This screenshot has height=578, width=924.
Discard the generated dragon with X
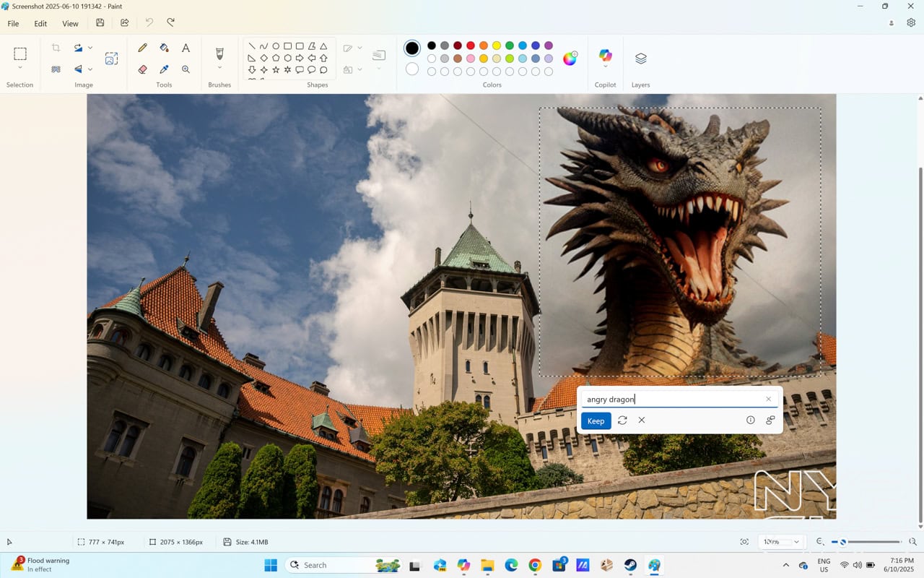click(642, 420)
